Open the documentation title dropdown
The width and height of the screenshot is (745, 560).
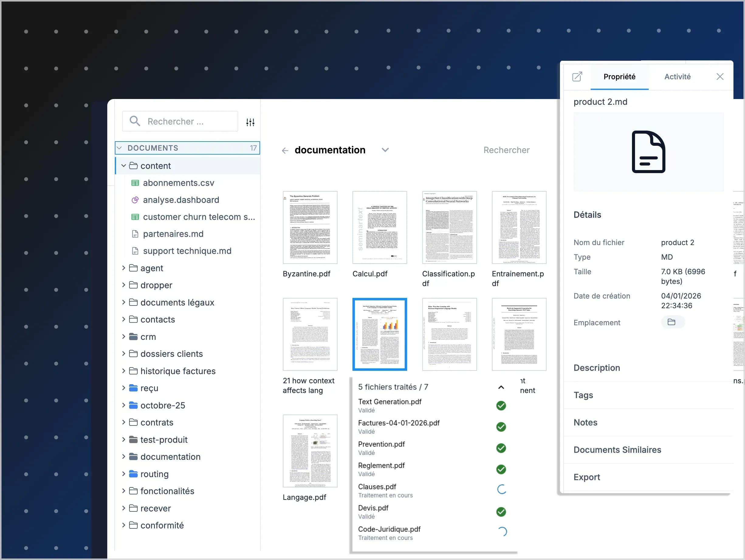click(x=385, y=150)
